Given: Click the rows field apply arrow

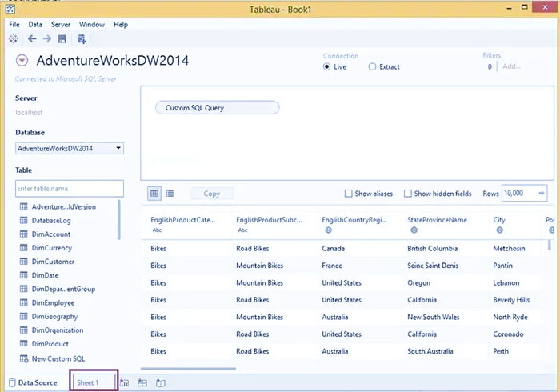Looking at the screenshot, I should click(x=542, y=193).
